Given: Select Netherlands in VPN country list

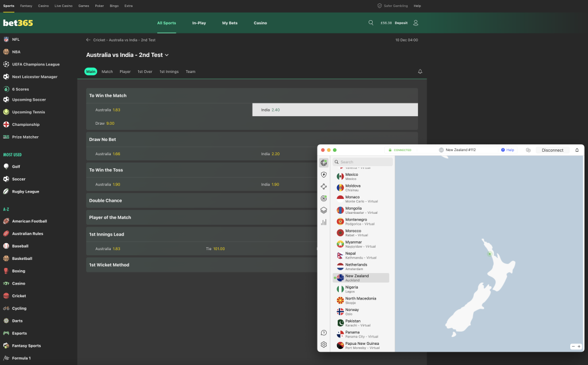Looking at the screenshot, I should 361,267.
